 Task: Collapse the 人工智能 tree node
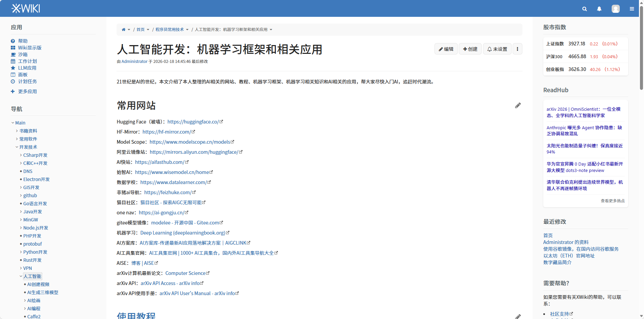pos(21,276)
